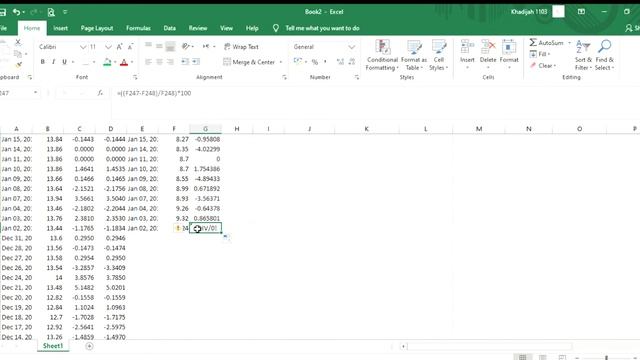
Task: Open Cell Styles gallery
Action: tap(439, 56)
